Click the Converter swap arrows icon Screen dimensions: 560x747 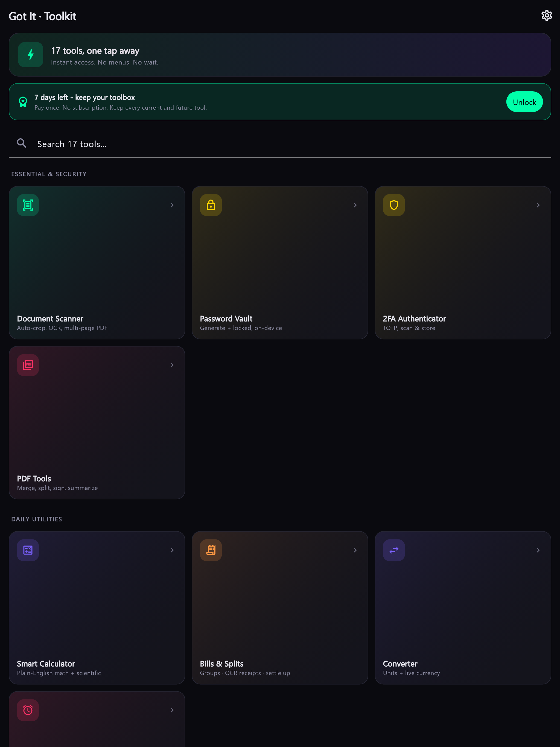point(394,550)
